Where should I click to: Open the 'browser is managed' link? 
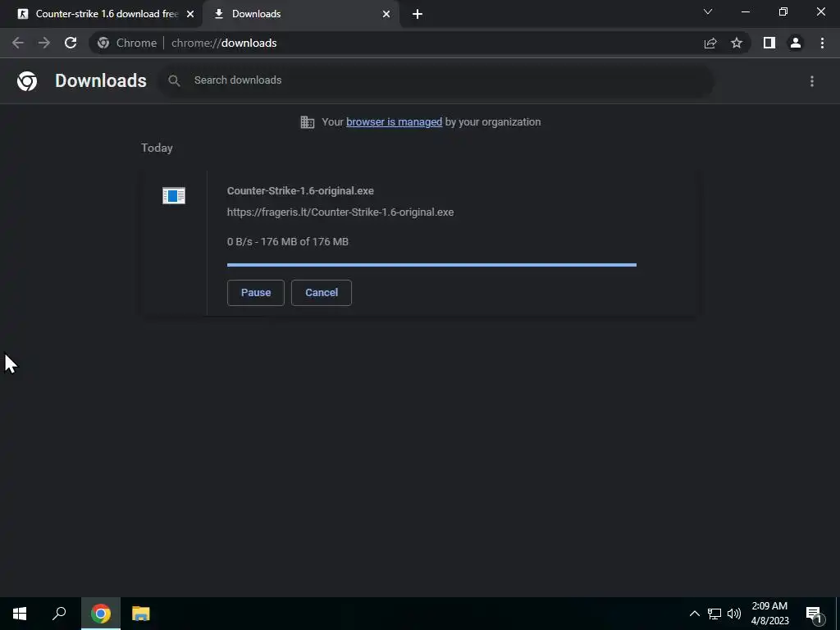tap(395, 122)
